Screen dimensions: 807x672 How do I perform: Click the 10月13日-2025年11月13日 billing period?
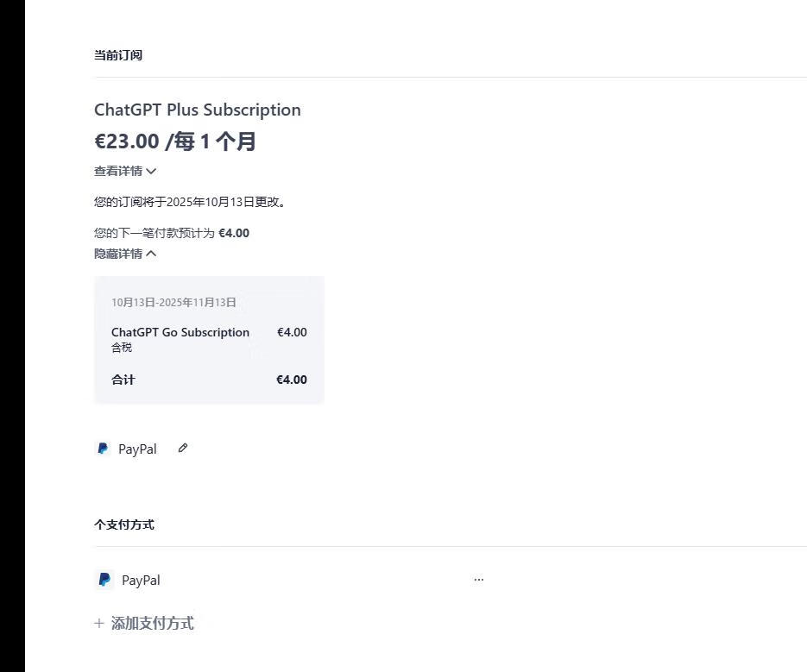pos(173,303)
